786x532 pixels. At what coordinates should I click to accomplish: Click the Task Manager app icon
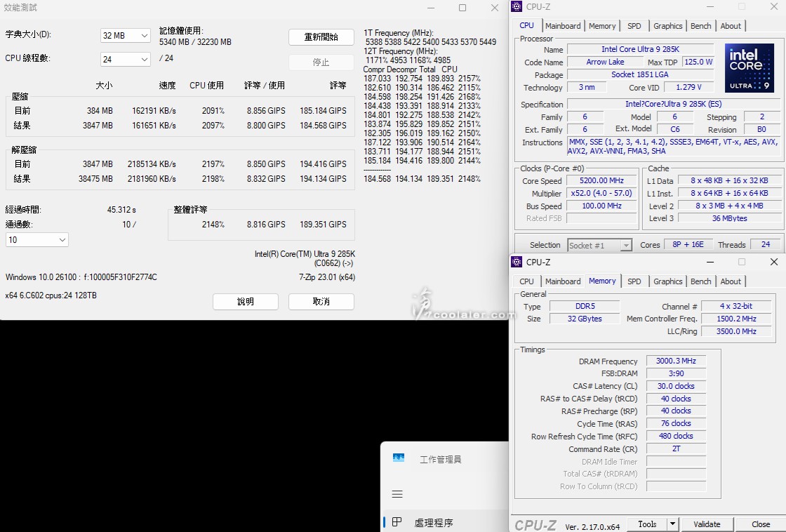click(399, 458)
